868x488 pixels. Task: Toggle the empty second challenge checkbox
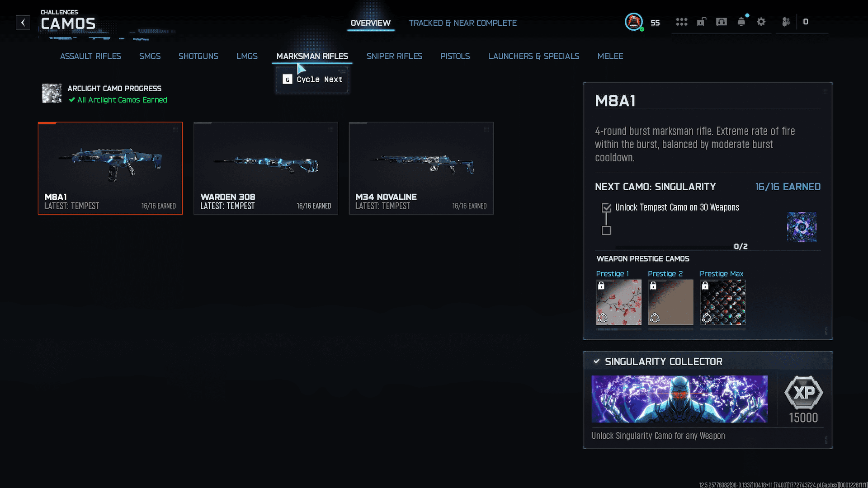point(606,230)
